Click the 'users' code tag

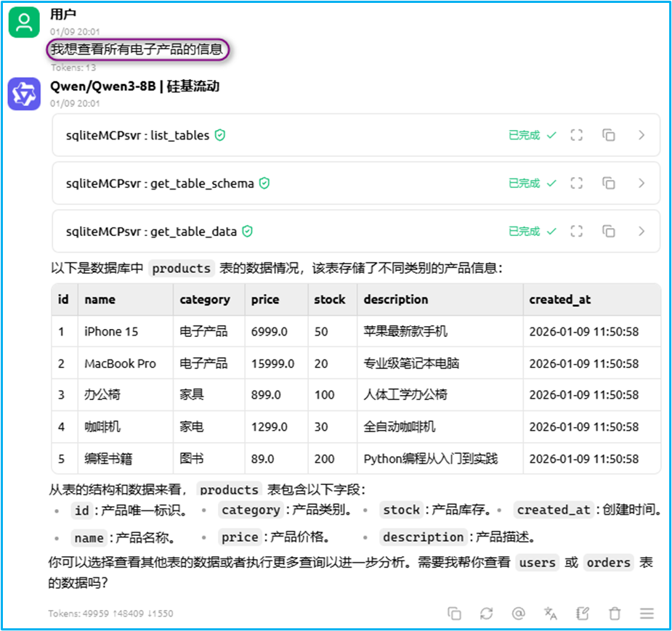coord(538,563)
